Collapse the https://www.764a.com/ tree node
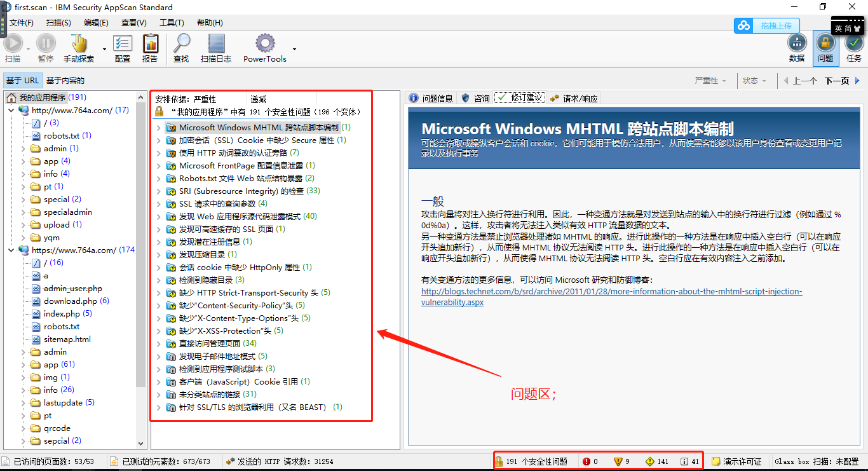The image size is (868, 471). click(12, 250)
